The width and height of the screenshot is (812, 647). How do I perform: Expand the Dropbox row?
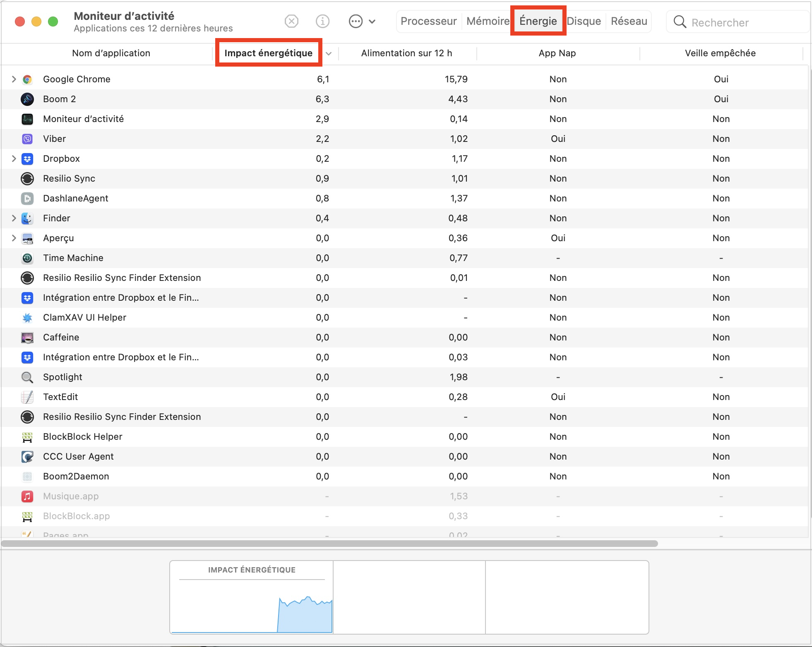pos(14,158)
